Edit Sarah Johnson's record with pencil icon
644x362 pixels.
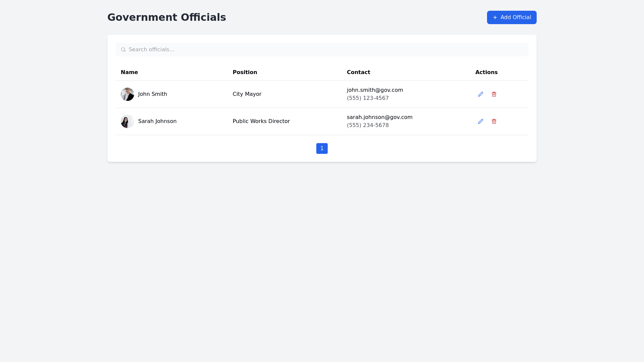(480, 121)
